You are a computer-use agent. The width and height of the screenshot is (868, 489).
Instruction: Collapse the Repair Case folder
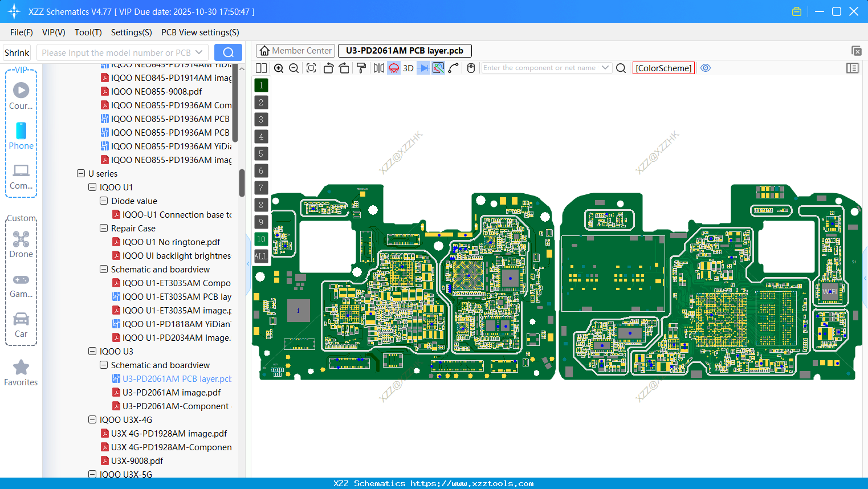pyautogui.click(x=103, y=228)
